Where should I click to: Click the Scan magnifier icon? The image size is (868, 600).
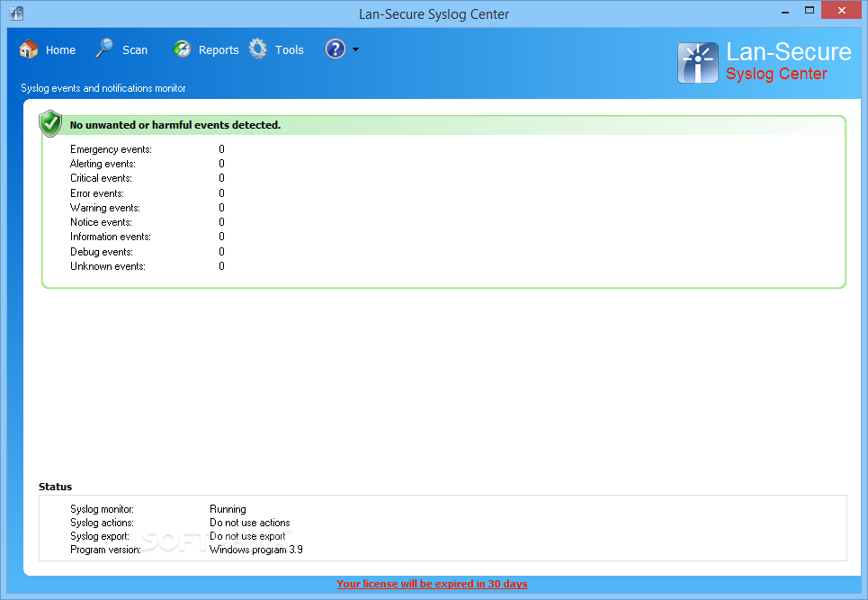click(x=104, y=49)
